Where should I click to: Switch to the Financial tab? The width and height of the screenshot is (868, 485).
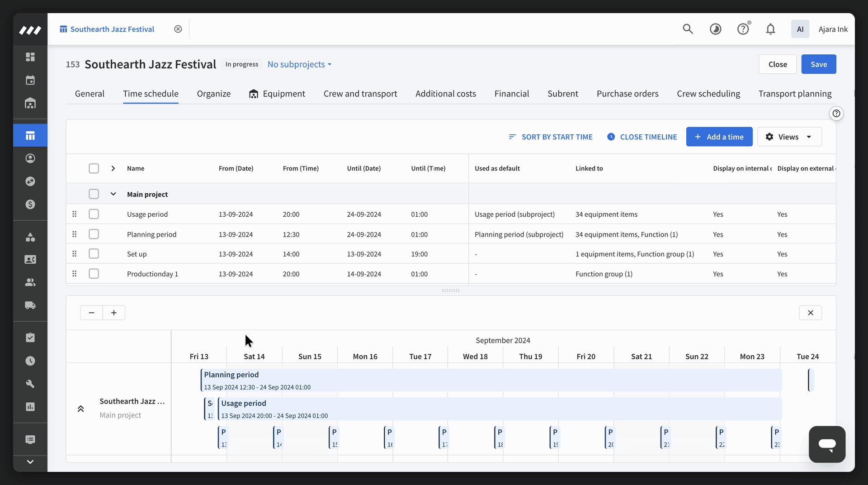511,94
